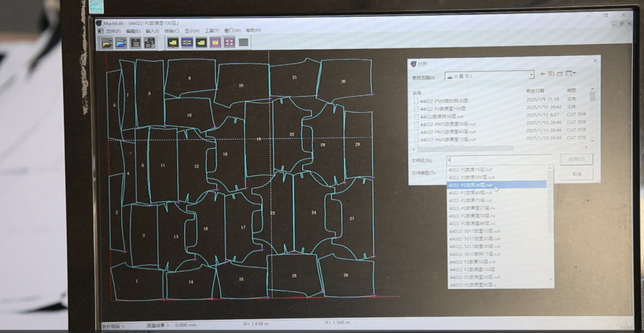The width and height of the screenshot is (644, 333).
Task: Open the 文件(F) menu
Action: [113, 30]
